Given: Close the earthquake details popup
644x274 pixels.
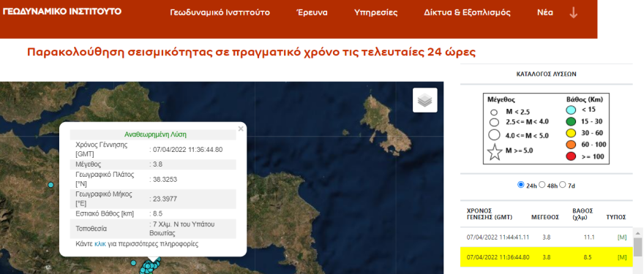Looking at the screenshot, I should 241,129.
